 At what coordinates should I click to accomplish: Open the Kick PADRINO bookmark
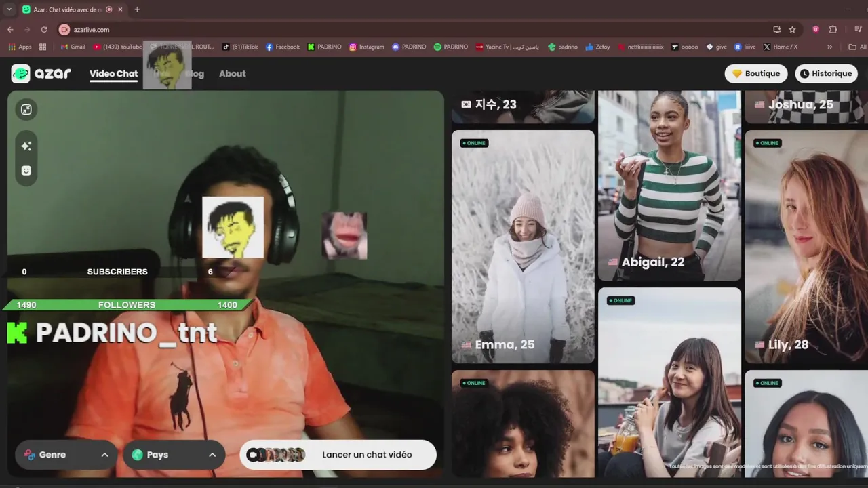tap(325, 47)
